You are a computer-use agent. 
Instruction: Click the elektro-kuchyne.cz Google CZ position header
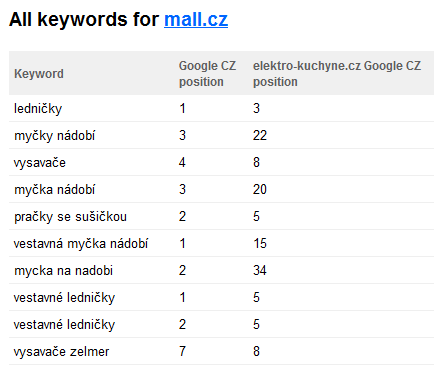(x=337, y=74)
